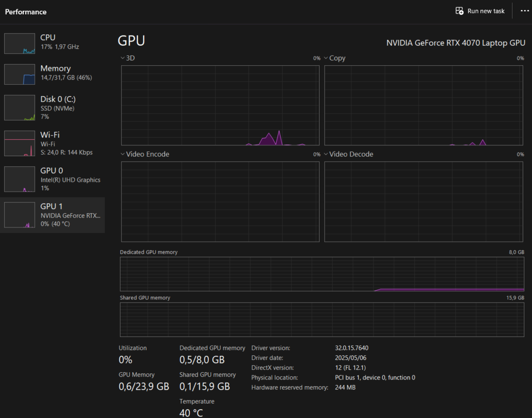Open the Copy engine dropdown chevron
532x418 pixels.
326,58
